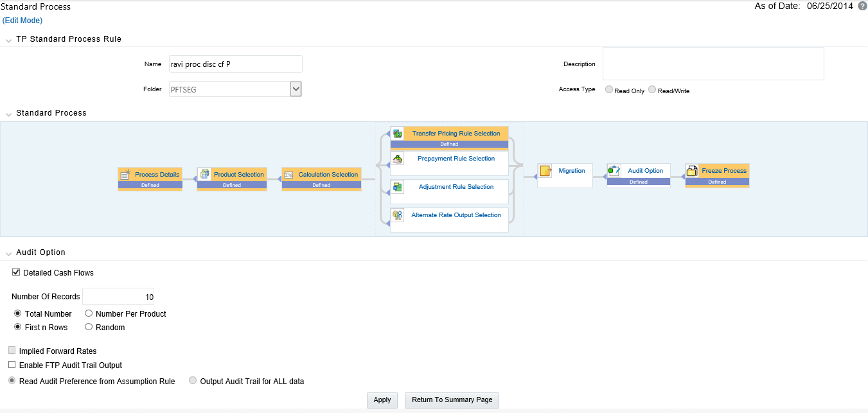The height and width of the screenshot is (413, 868).
Task: Open Adjustment Rule Selection step
Action: [456, 187]
